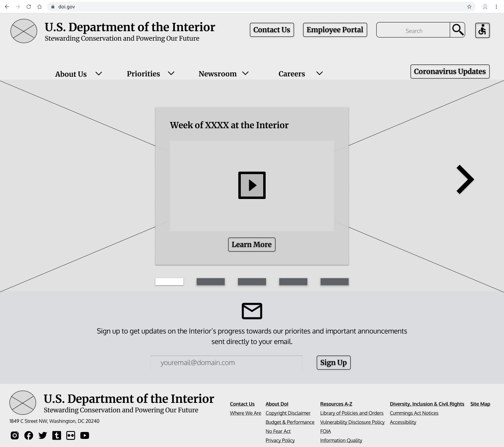Click the search magnifying glass icon

pos(457,30)
